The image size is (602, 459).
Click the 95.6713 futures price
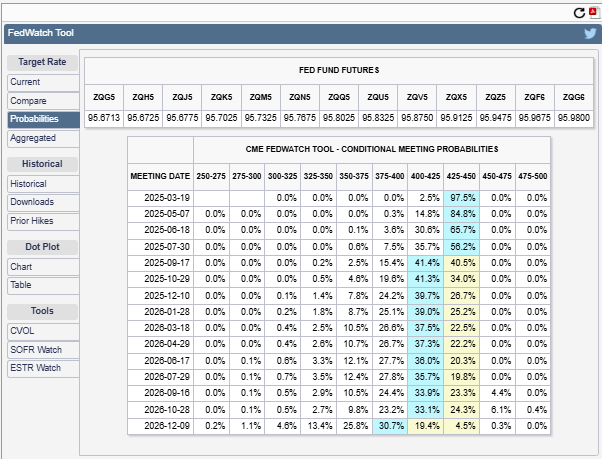pyautogui.click(x=104, y=118)
